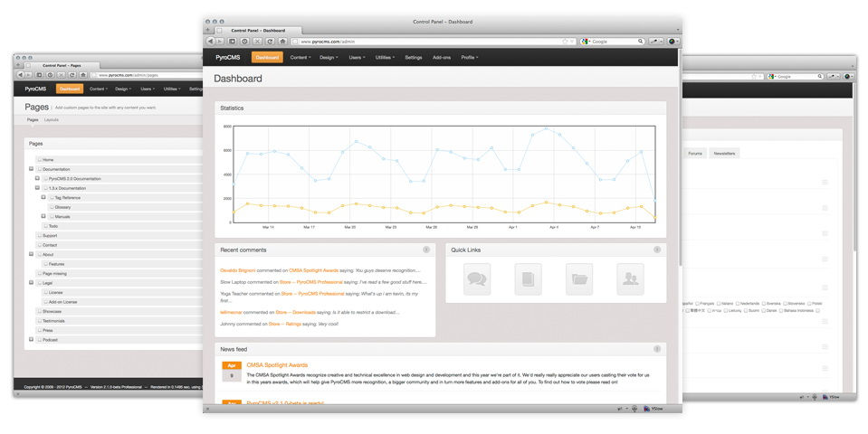Screen dimensions: 868x434
Task: Toggle the About tree expander in the Pages window
Action: click(x=31, y=254)
